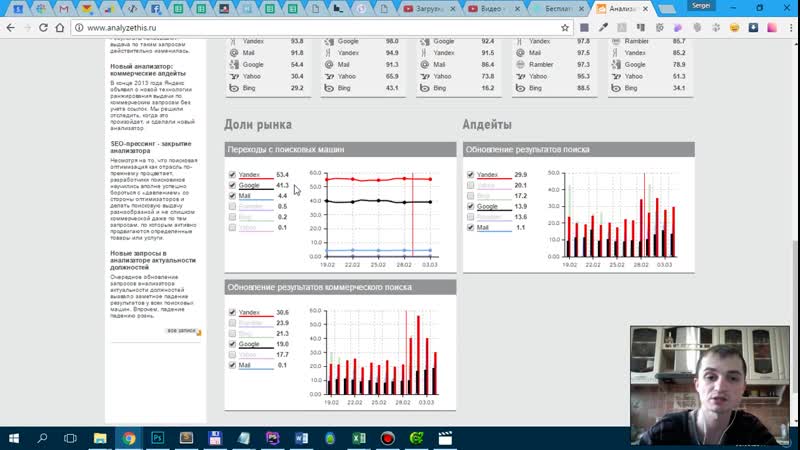Click the Sergei profile button

[701, 6]
